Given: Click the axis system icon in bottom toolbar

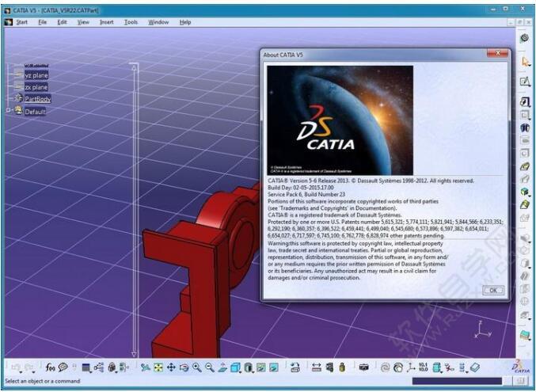Looking at the screenshot, I should click(411, 367).
